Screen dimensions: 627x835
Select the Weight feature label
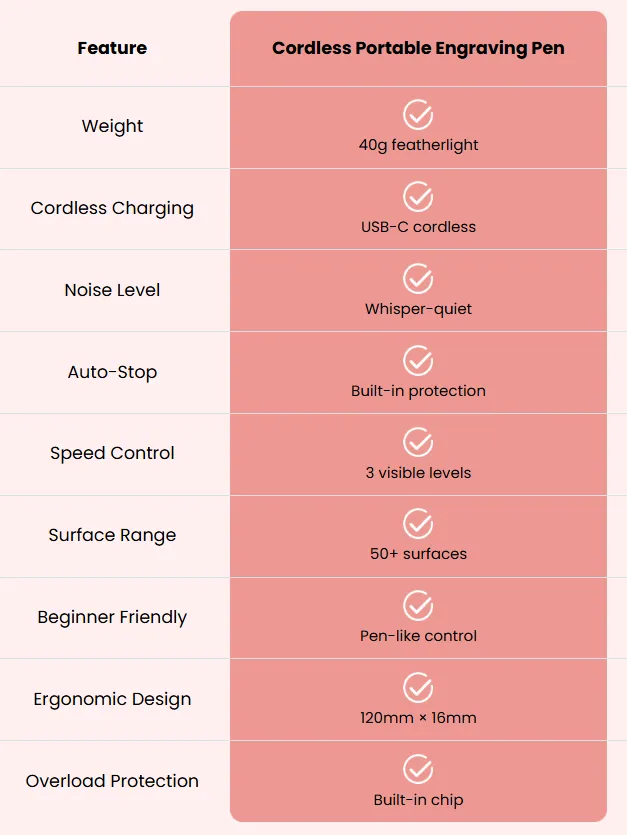click(112, 126)
